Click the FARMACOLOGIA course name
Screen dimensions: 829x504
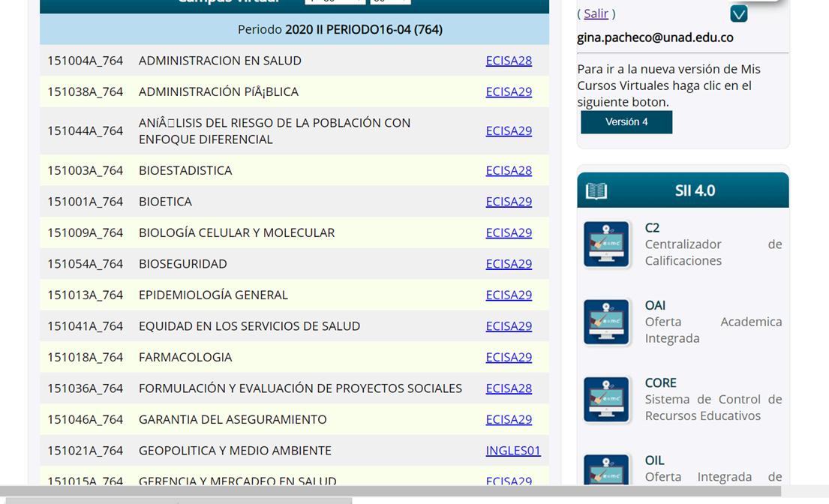185,358
